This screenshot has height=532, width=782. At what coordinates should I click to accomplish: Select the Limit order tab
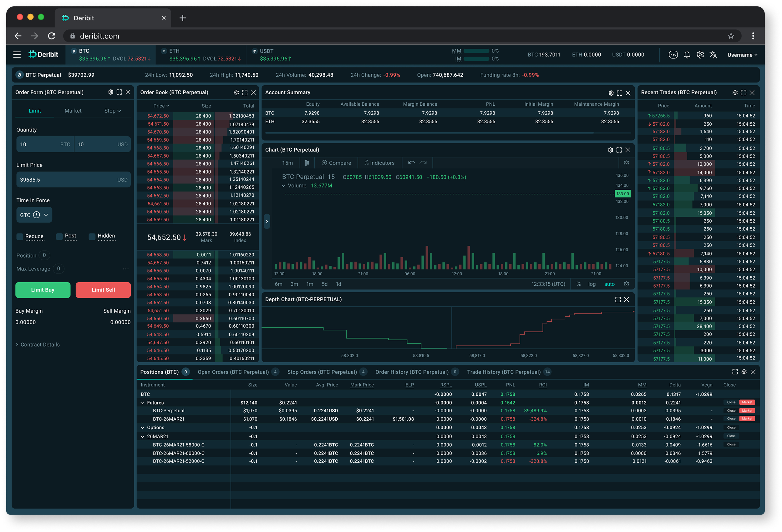[35, 111]
